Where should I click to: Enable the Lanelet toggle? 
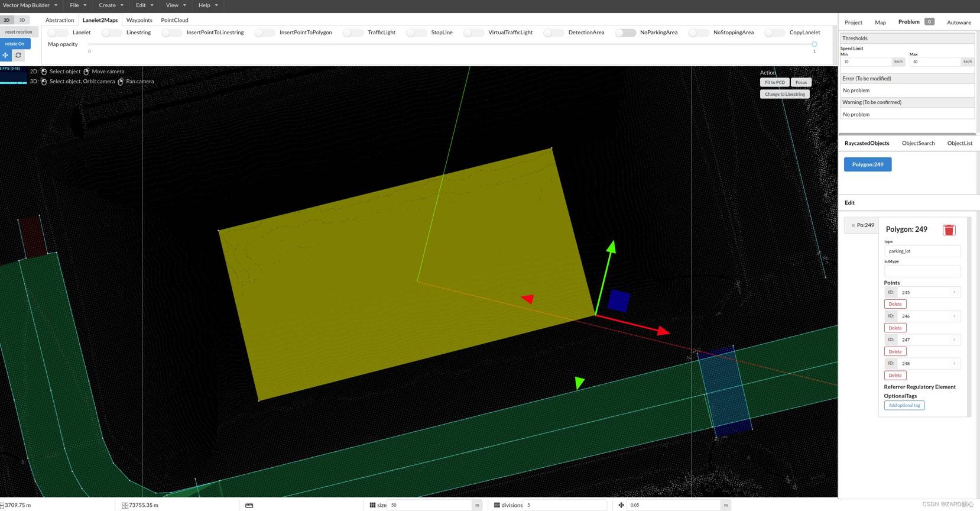(x=58, y=33)
